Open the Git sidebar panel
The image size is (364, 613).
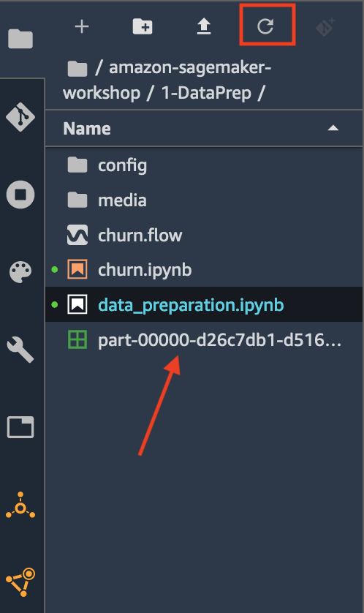pyautogui.click(x=20, y=116)
